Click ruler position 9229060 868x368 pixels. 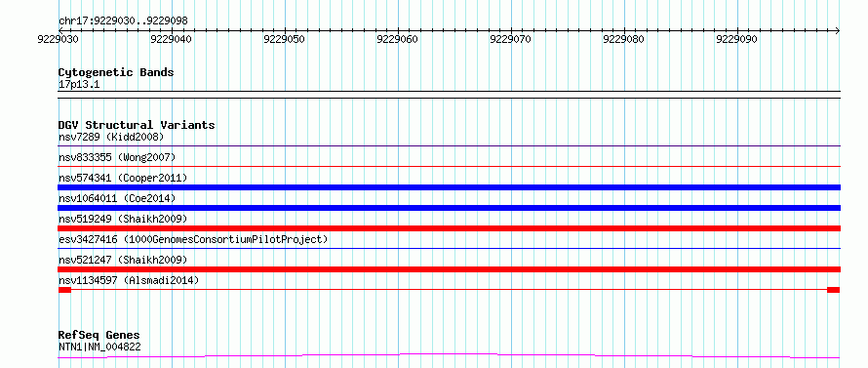point(398,39)
